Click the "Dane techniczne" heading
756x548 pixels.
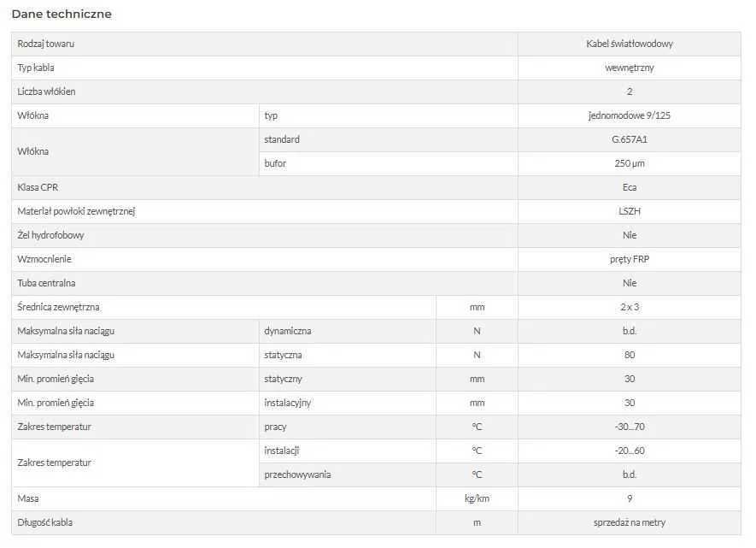click(62, 15)
